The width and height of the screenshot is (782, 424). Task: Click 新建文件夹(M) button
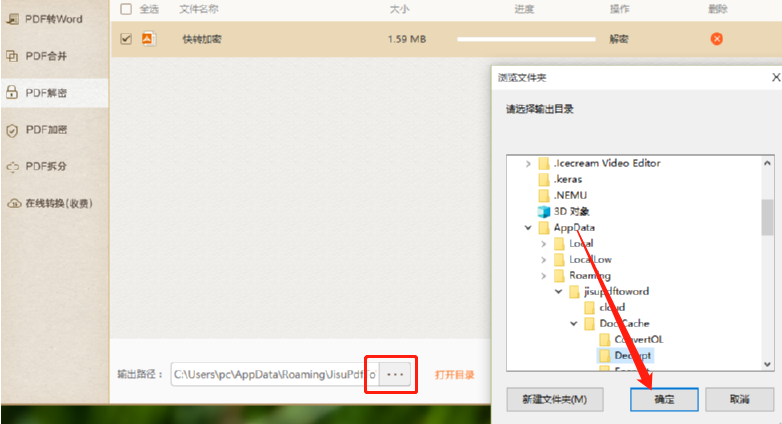point(555,400)
